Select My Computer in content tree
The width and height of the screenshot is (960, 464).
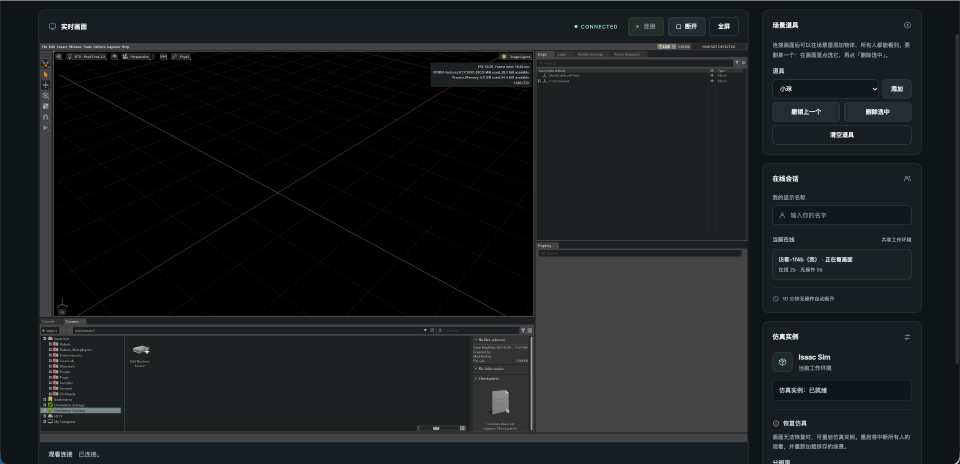[73, 422]
